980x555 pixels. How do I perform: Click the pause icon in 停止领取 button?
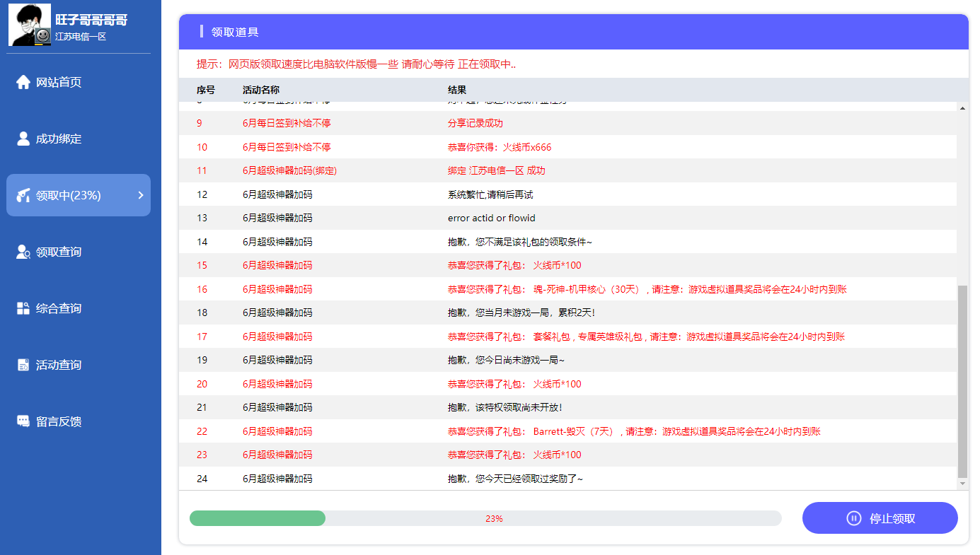click(853, 518)
